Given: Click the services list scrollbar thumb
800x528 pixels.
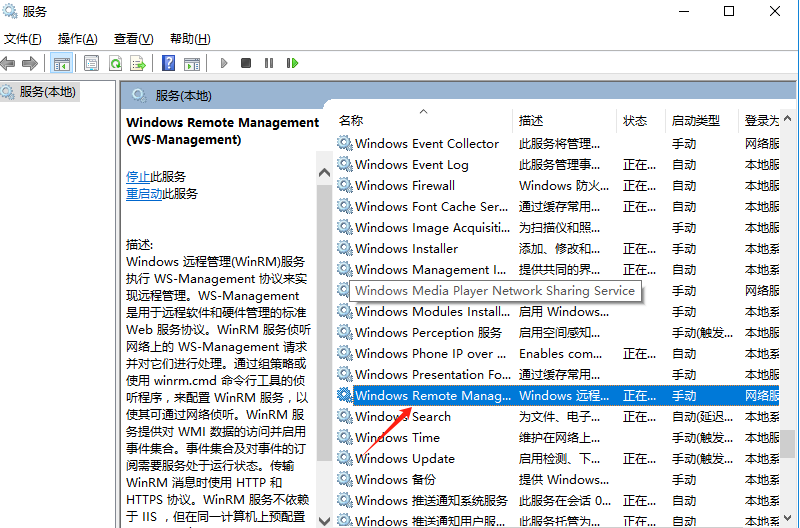Looking at the screenshot, I should (787, 444).
